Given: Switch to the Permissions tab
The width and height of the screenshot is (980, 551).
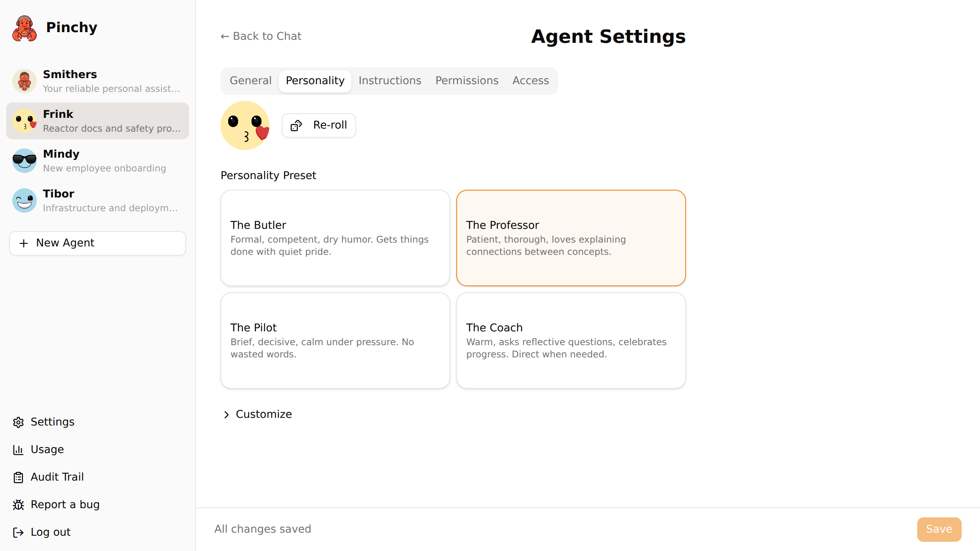Looking at the screenshot, I should (x=467, y=81).
